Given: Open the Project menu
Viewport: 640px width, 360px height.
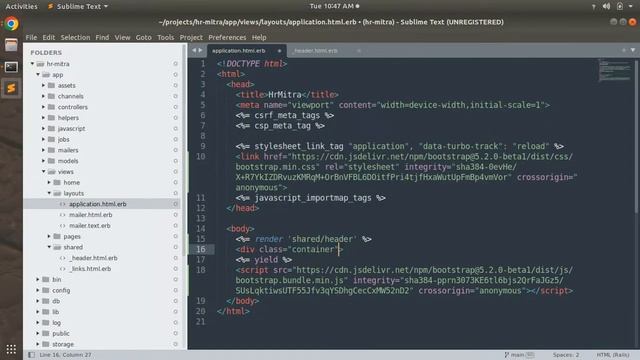Looking at the screenshot, I should tap(191, 37).
